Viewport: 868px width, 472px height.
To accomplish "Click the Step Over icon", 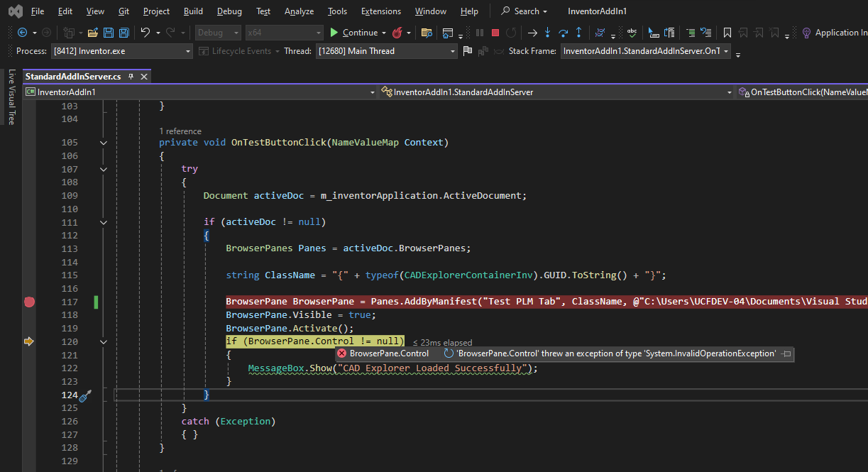I will [563, 32].
